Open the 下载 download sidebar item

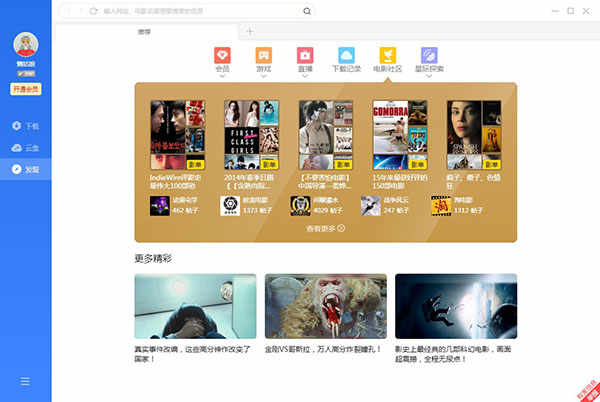[x=26, y=125]
